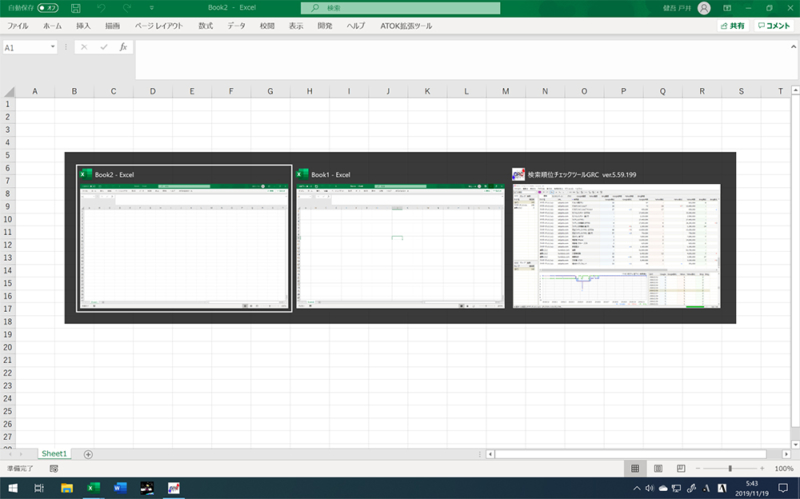
Task: Click the formula bar cancel X icon
Action: coord(84,47)
